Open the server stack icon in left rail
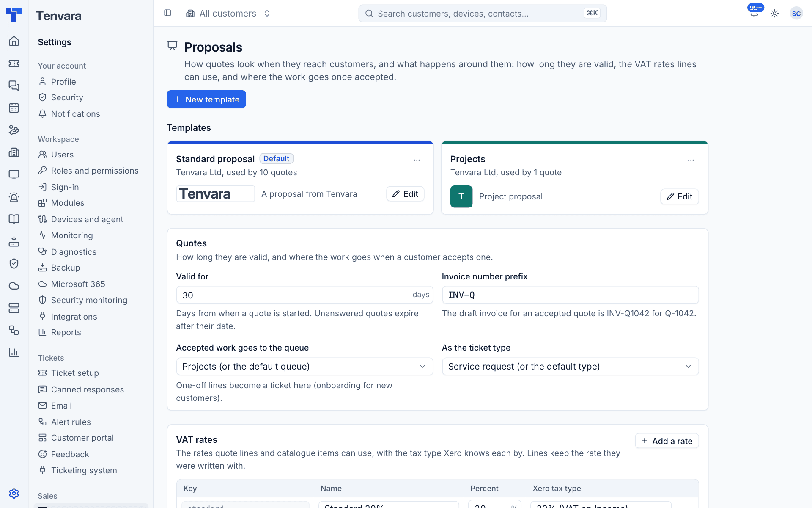Viewport: 812px width, 508px height. point(14,308)
